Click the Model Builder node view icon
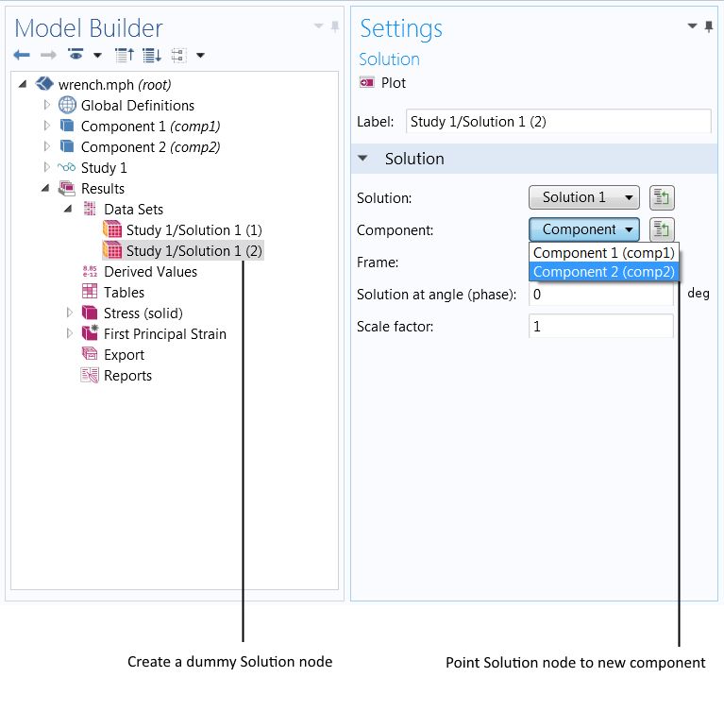This screenshot has height=728, width=724. [178, 56]
